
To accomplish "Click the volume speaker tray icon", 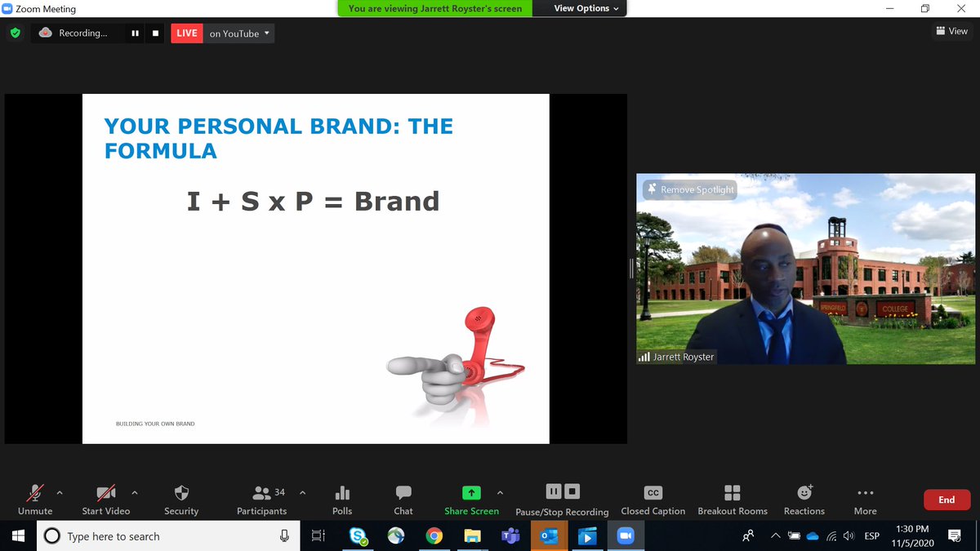I will pos(849,536).
